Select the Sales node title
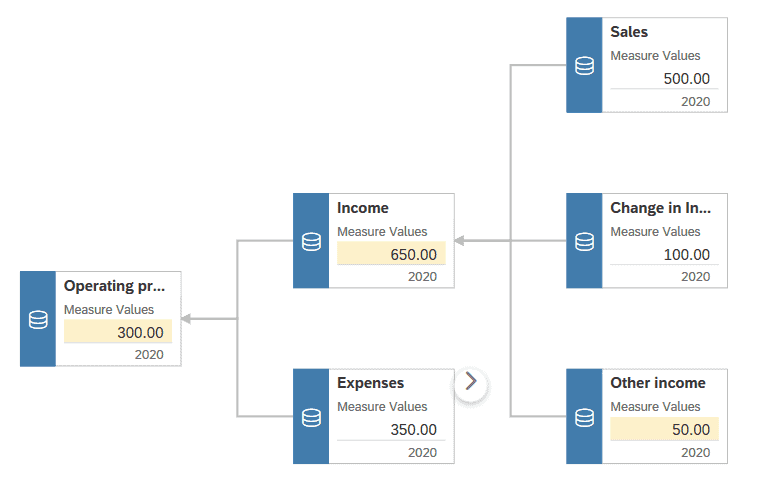Image resolution: width=767 pixels, height=491 pixels. tap(629, 32)
